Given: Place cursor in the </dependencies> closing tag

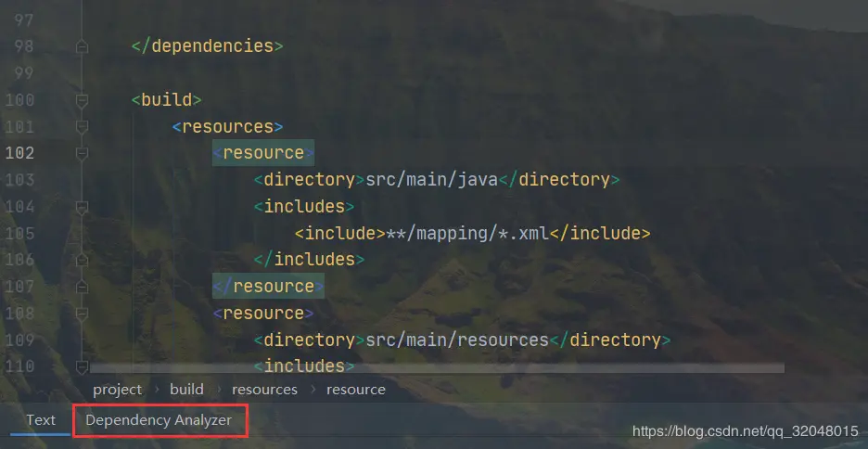Looking at the screenshot, I should 208,46.
